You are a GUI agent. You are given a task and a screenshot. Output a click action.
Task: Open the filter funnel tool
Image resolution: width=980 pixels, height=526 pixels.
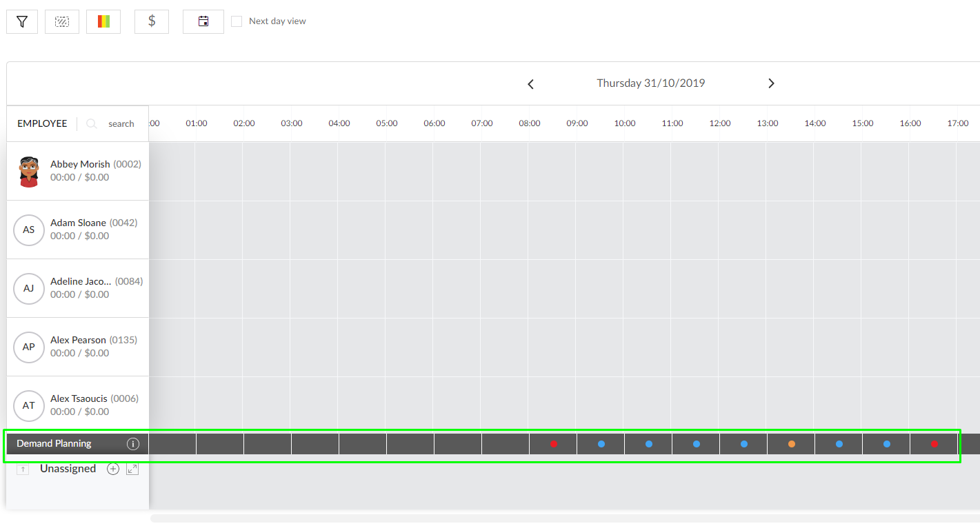point(22,21)
